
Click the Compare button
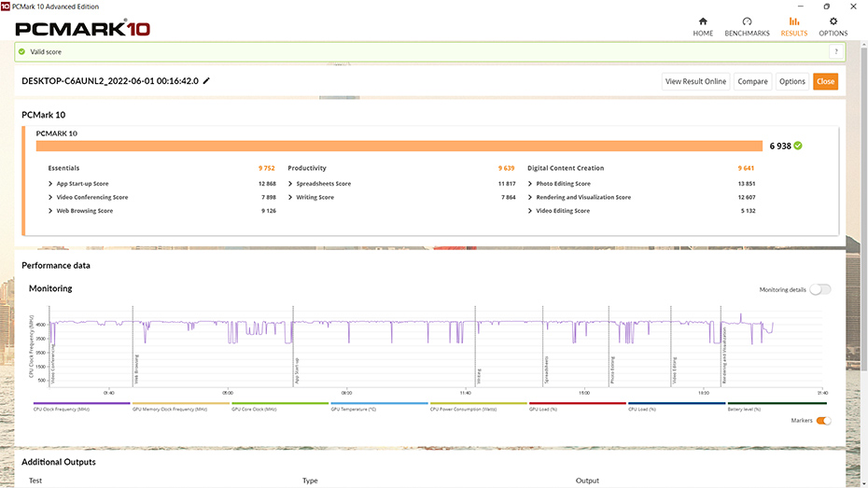tap(752, 81)
